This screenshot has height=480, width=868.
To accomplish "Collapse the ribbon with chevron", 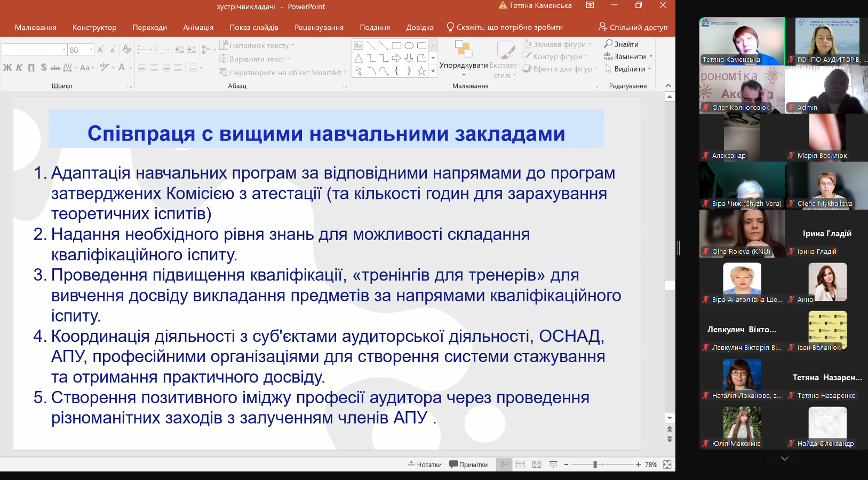I will [x=668, y=86].
